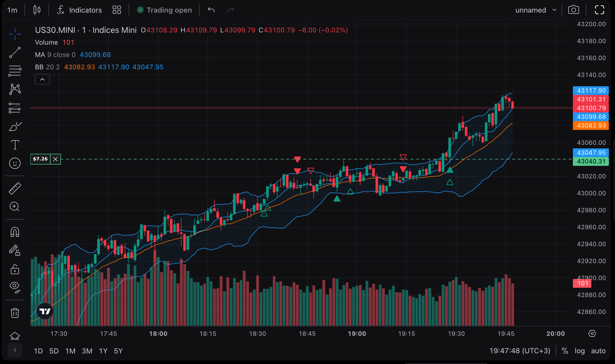Click the 18:00 time axis label
Image resolution: width=615 pixels, height=364 pixels.
tap(158, 334)
